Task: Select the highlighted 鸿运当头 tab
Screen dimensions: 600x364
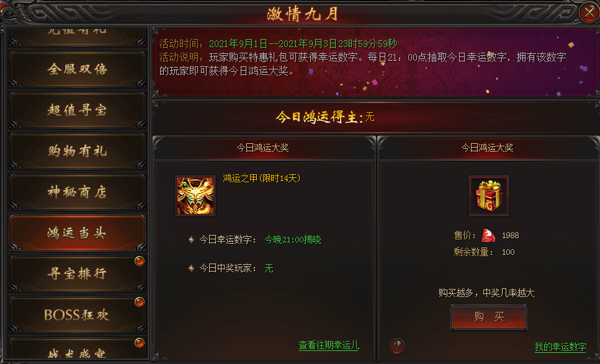Action: point(78,233)
